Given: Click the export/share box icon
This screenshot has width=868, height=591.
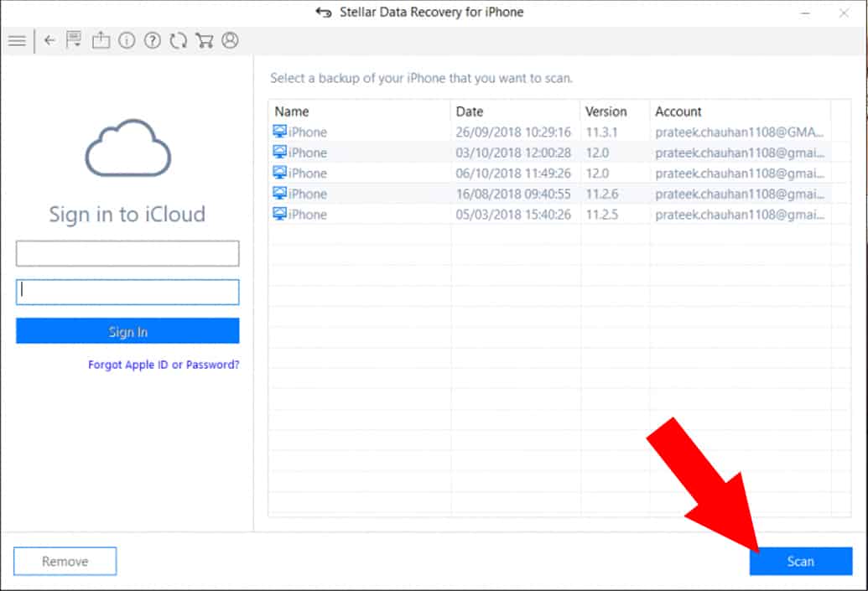Looking at the screenshot, I should click(101, 40).
